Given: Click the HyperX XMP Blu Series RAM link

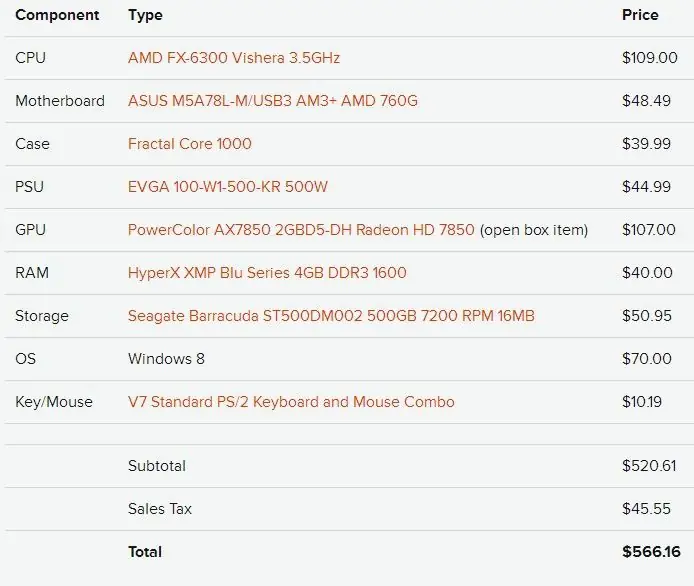Looking at the screenshot, I should tap(267, 273).
